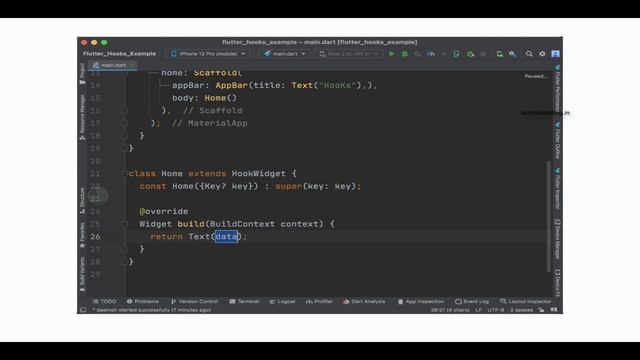
Task: Click the 26:21 cursor position status entry
Action: pos(450,310)
